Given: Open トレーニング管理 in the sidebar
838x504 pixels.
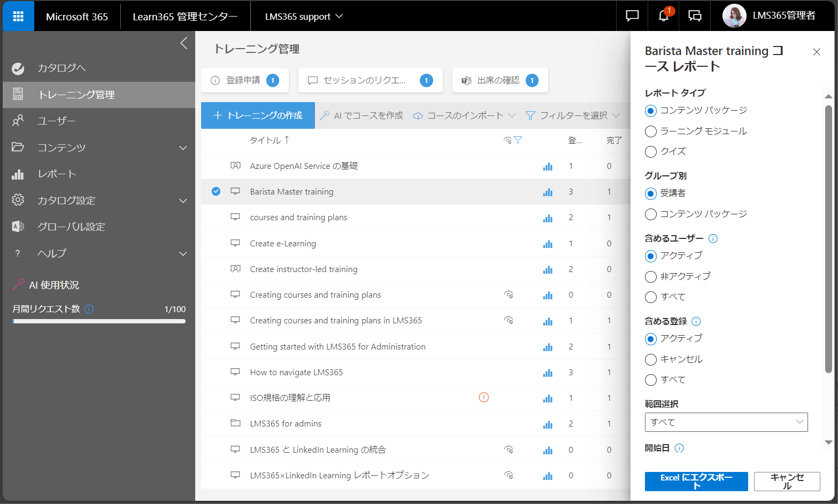Looking at the screenshot, I should coord(99,95).
